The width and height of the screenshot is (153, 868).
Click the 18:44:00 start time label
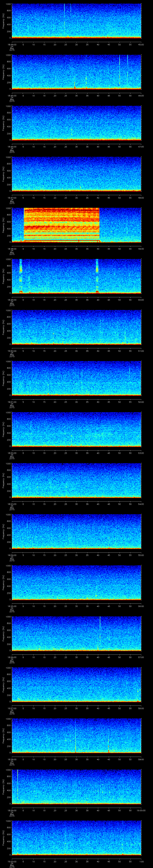point(12,44)
